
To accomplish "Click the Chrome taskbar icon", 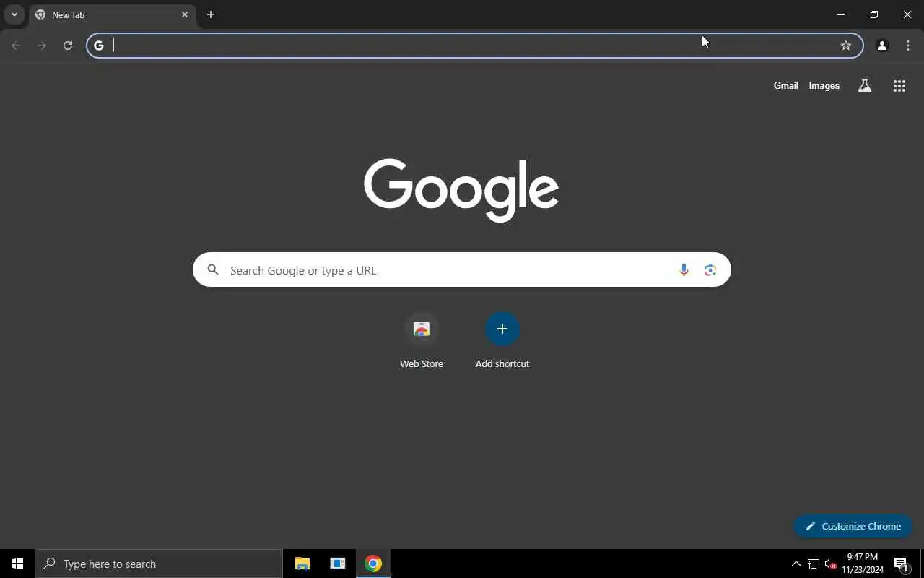I will pos(373,564).
